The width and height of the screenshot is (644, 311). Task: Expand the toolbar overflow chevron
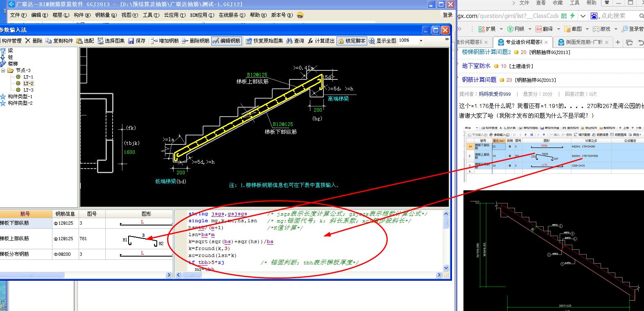[447, 39]
